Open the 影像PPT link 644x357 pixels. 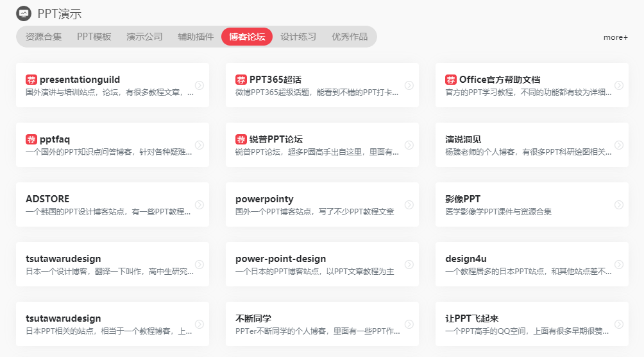click(x=462, y=198)
